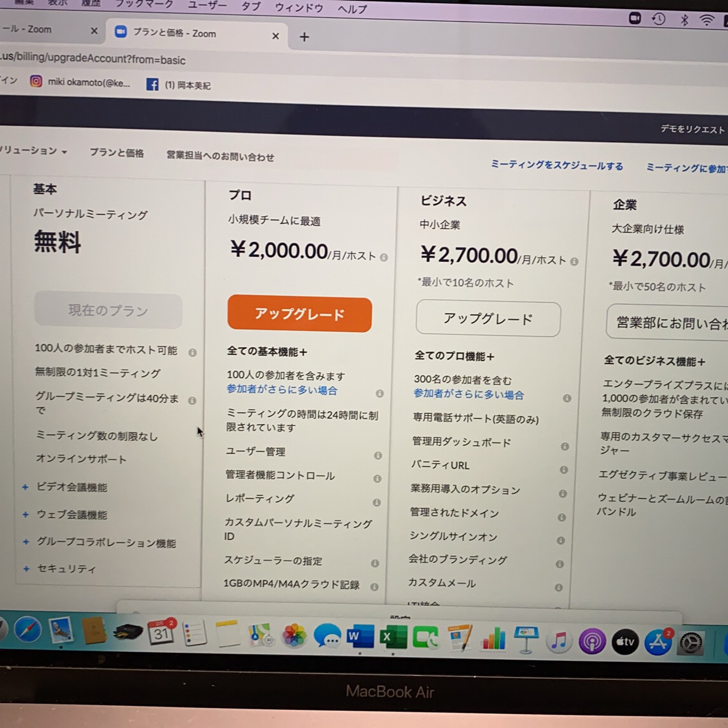
Task: Open the Facebook 岡本美紀 bookmark
Action: pos(179,85)
